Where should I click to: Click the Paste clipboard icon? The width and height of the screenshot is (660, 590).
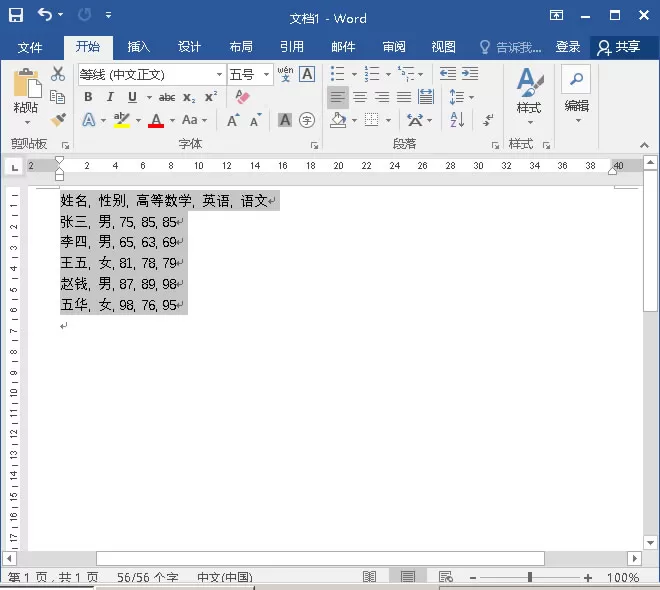[x=27, y=83]
